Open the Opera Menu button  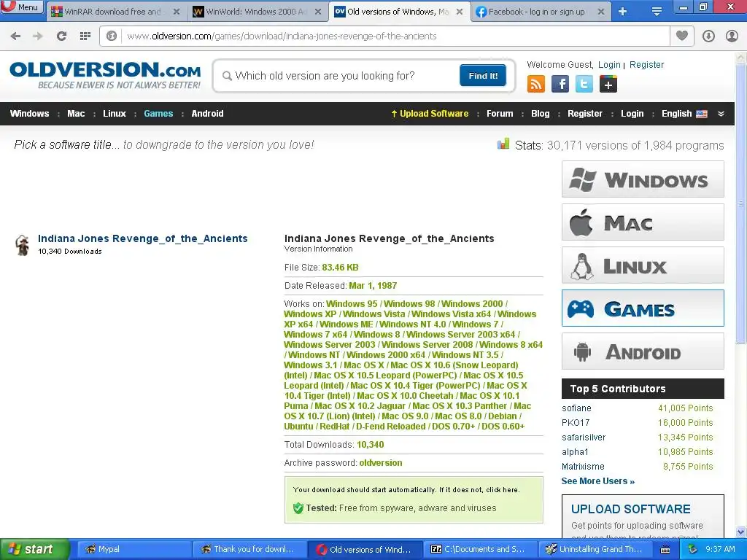pyautogui.click(x=22, y=7)
